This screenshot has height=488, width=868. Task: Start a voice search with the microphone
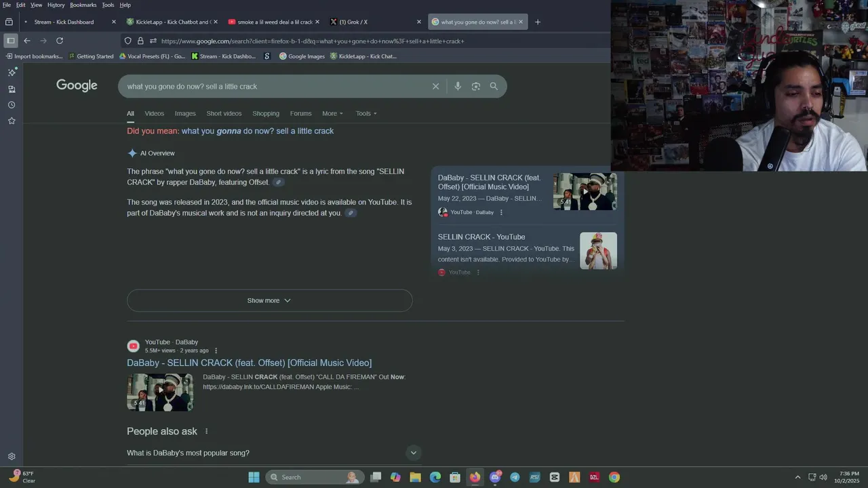pos(458,86)
